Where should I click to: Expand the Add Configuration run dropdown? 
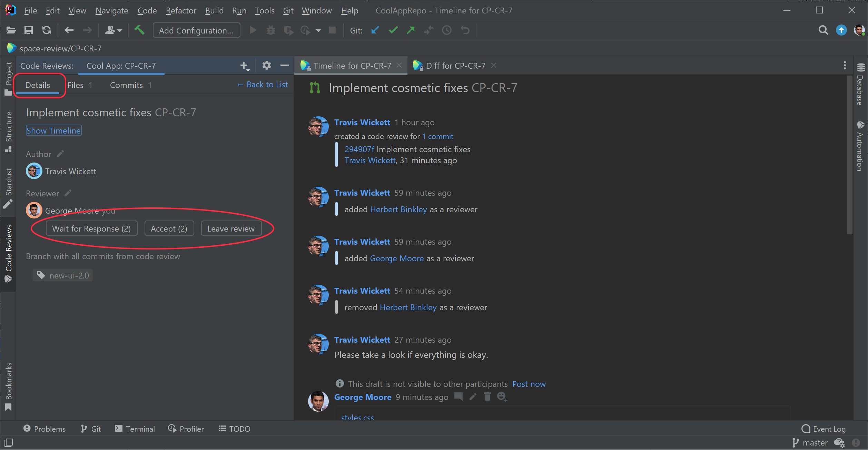(x=196, y=30)
